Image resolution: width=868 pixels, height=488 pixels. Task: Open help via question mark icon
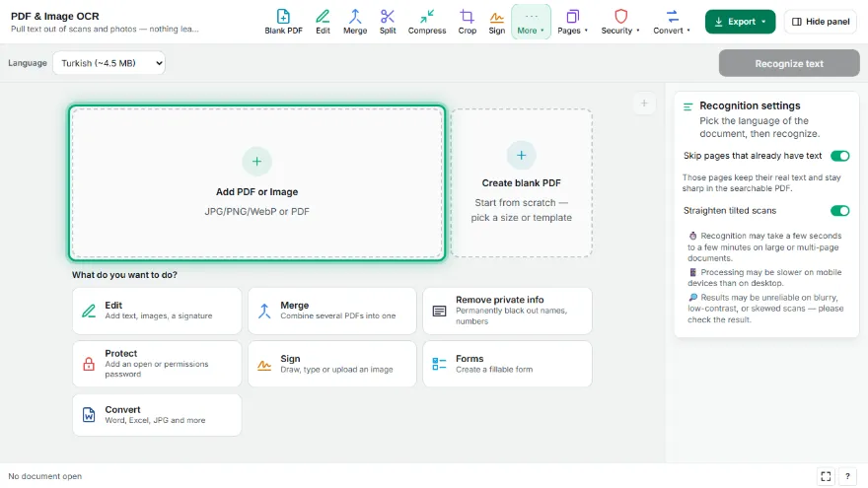click(847, 476)
